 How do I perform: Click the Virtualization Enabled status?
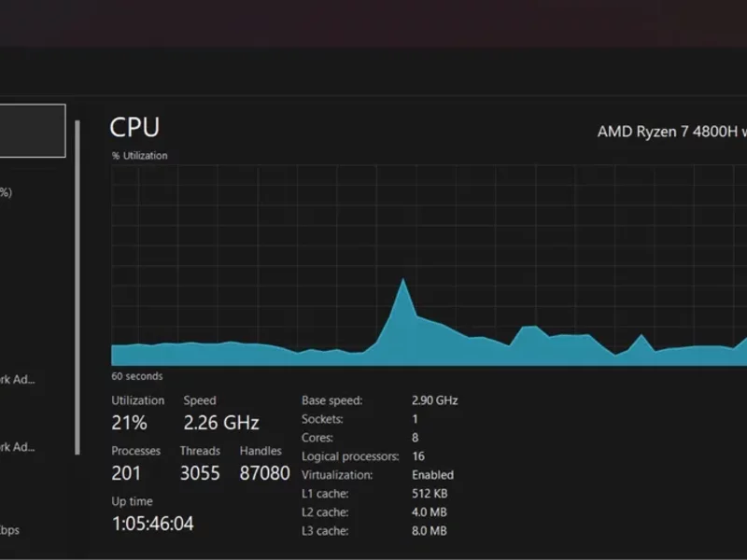[x=432, y=475]
